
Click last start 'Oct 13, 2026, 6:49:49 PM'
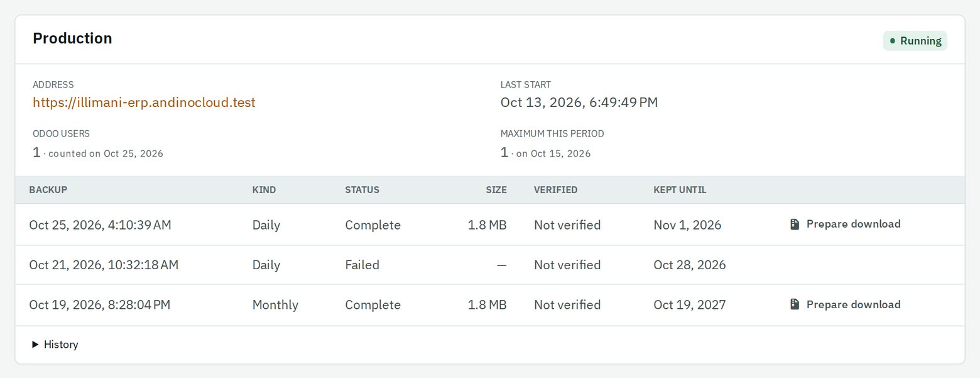point(579,103)
